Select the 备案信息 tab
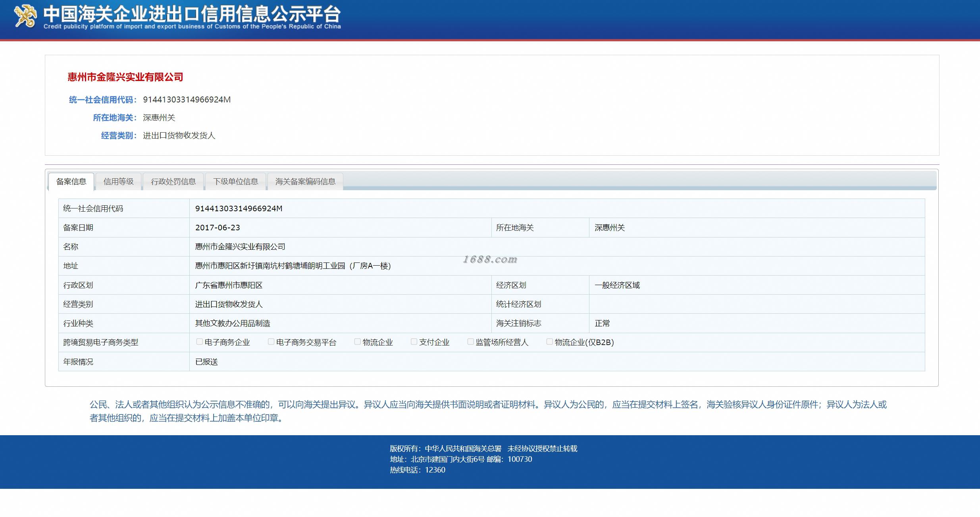This screenshot has width=980, height=517. coord(71,181)
